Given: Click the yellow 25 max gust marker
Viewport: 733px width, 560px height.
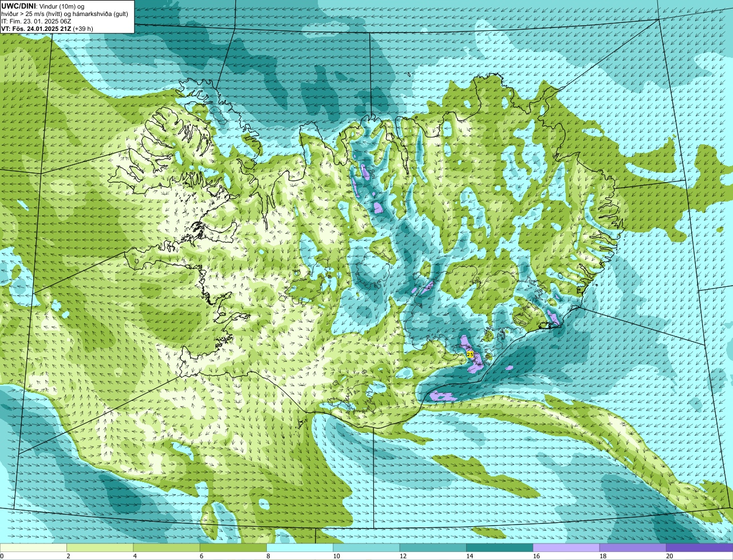Looking at the screenshot, I should 470,355.
